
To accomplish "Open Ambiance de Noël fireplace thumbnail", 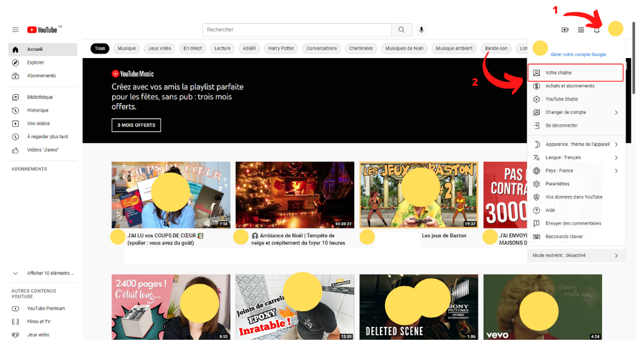I will click(x=295, y=195).
